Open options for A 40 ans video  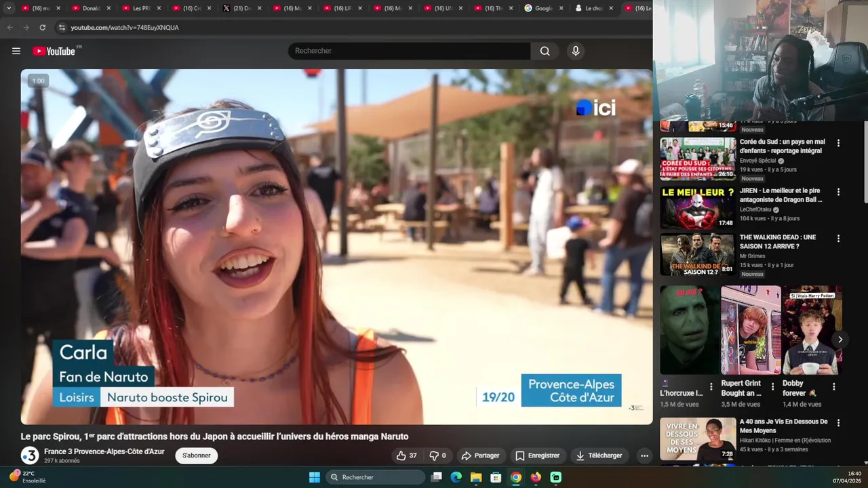click(x=838, y=423)
